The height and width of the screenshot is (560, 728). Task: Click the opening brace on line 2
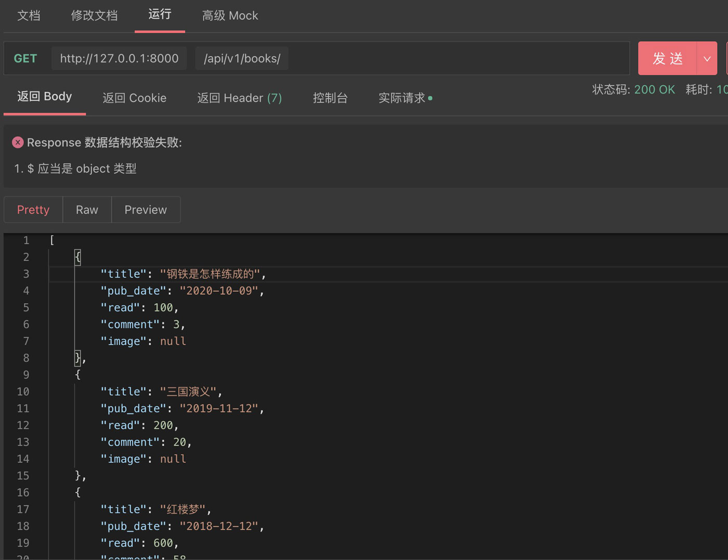(x=77, y=257)
